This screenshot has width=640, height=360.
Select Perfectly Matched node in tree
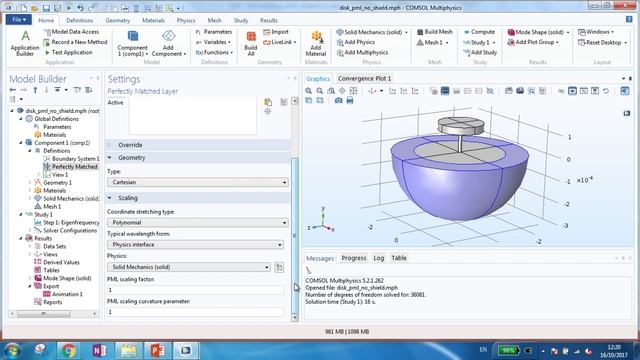(71, 167)
